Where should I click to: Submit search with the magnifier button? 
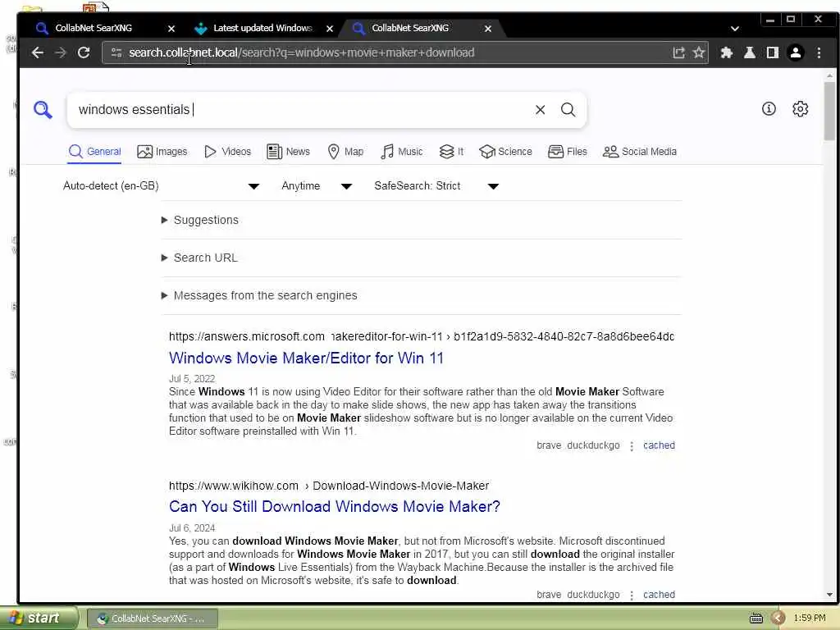click(568, 110)
